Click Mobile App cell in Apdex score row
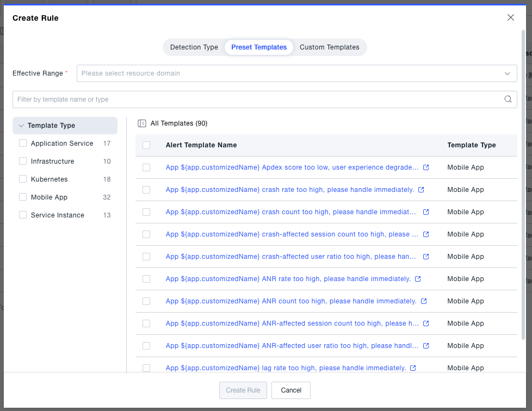Image resolution: width=532 pixels, height=411 pixels. click(466, 167)
